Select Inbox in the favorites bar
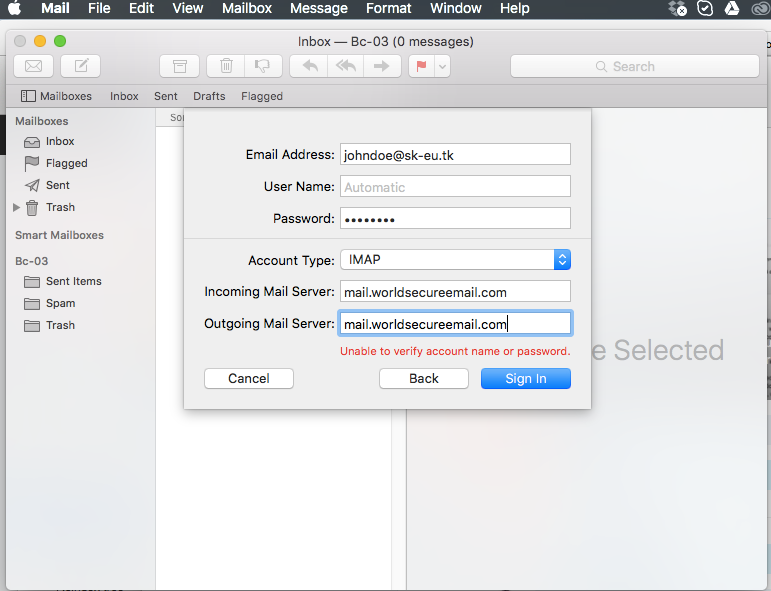This screenshot has width=771, height=591. [x=124, y=96]
